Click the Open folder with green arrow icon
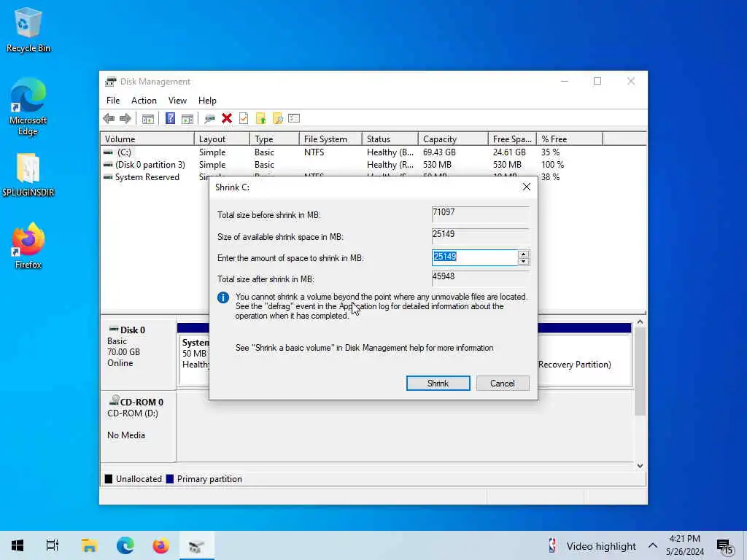The width and height of the screenshot is (747, 560). (260, 119)
